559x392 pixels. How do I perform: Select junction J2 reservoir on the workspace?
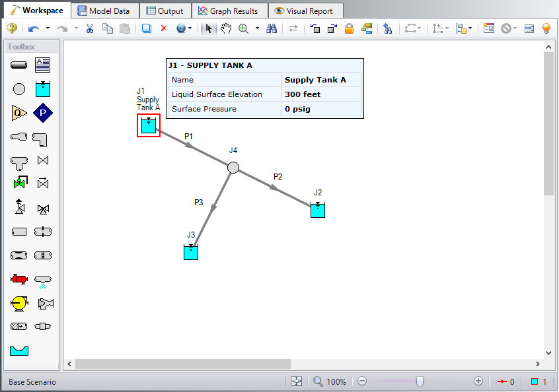click(x=318, y=210)
